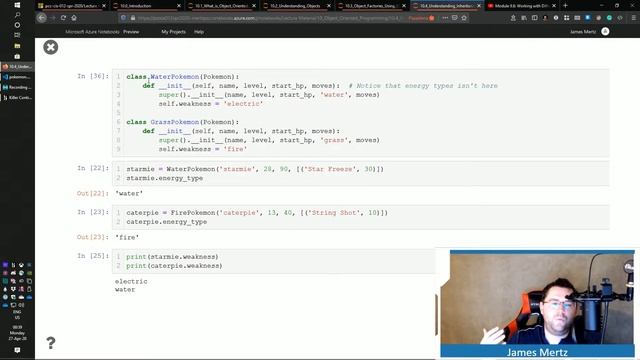Viewport: 640px width, 360px height.
Task: Open My Projects in Azure Notebooks
Action: coord(173,32)
